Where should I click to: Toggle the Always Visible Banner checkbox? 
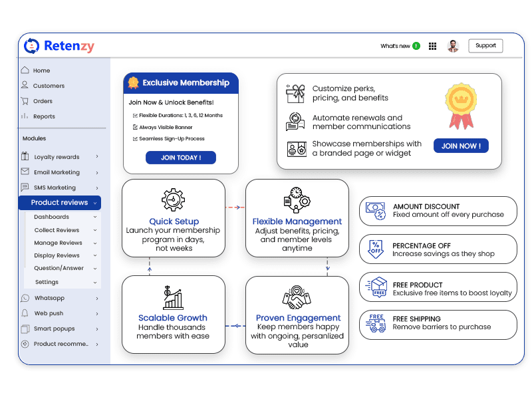pos(135,127)
